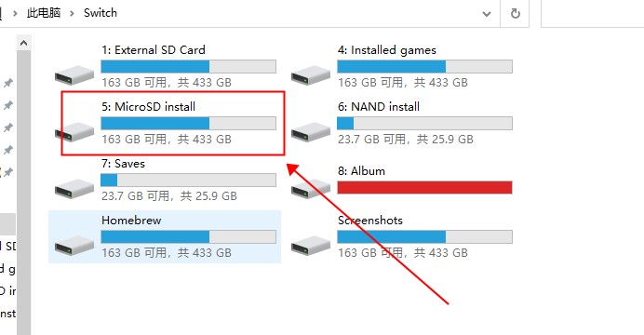Select the NAND install drive icon
The height and width of the screenshot is (335, 644).
pyautogui.click(x=311, y=132)
